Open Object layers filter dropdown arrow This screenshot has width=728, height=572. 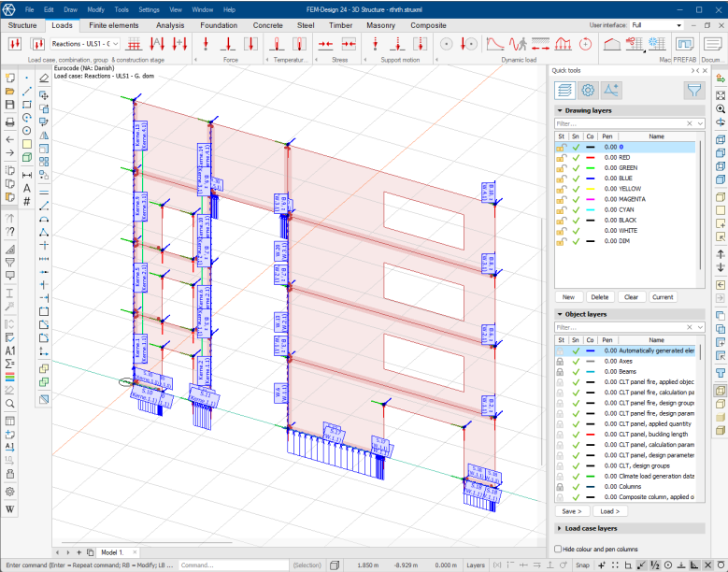click(700, 327)
